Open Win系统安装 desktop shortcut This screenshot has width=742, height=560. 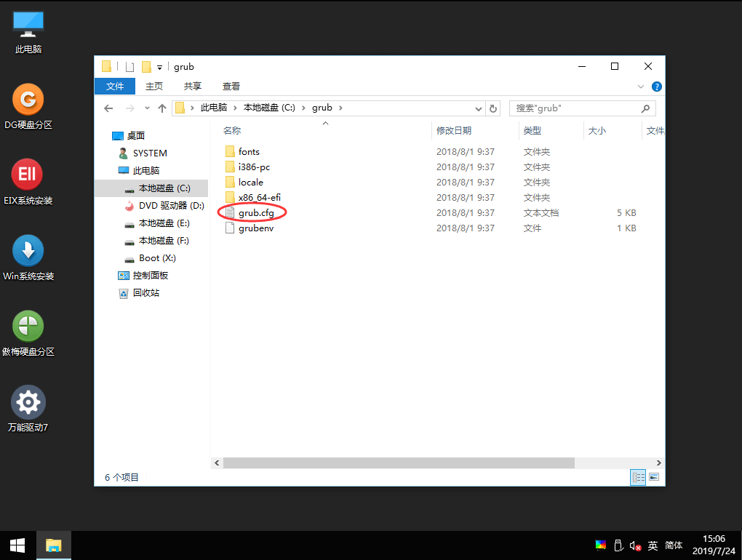(x=28, y=257)
